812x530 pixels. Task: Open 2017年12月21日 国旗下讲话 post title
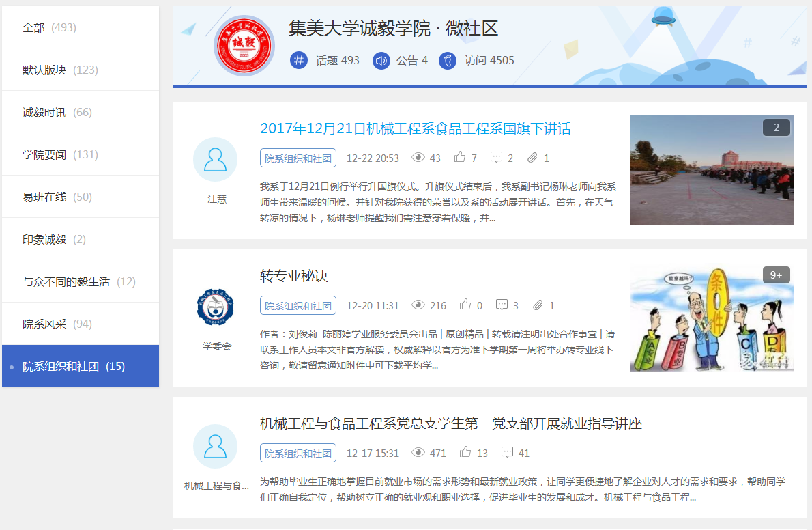[x=415, y=128]
